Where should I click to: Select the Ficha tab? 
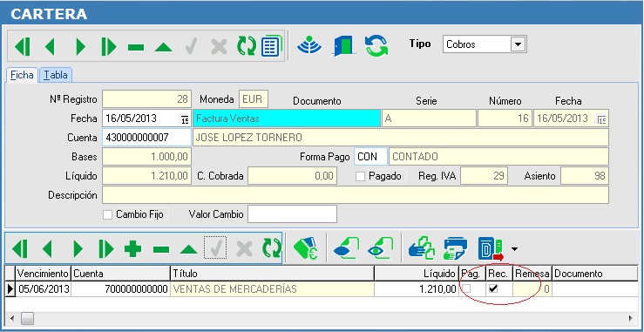click(x=22, y=75)
